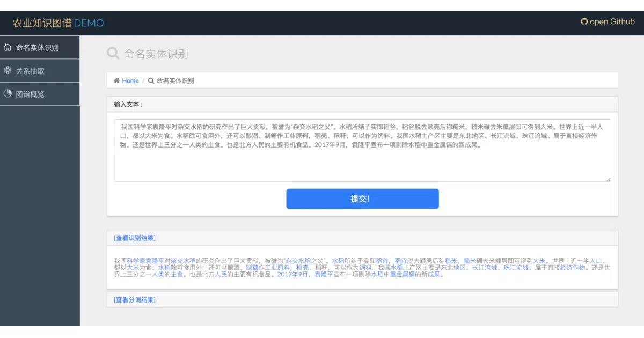Click the 制糖 entity link in results
This screenshot has width=644, height=338.
click(x=252, y=267)
